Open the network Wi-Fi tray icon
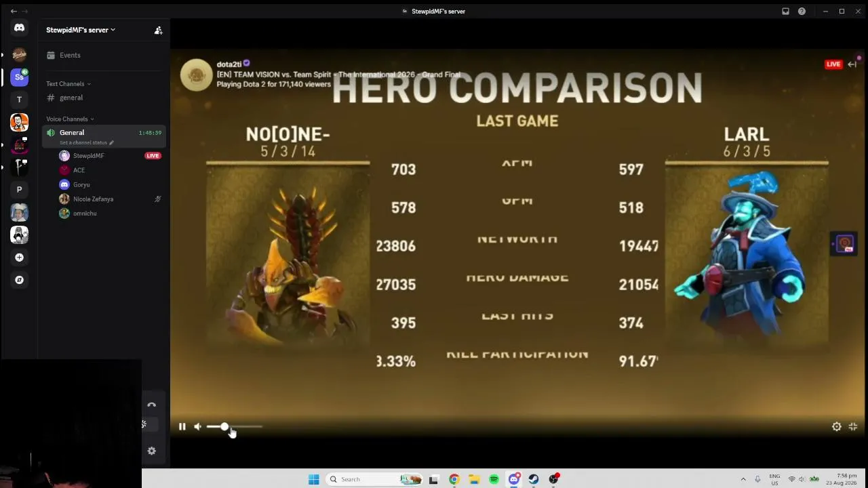This screenshot has height=488, width=868. click(x=791, y=479)
